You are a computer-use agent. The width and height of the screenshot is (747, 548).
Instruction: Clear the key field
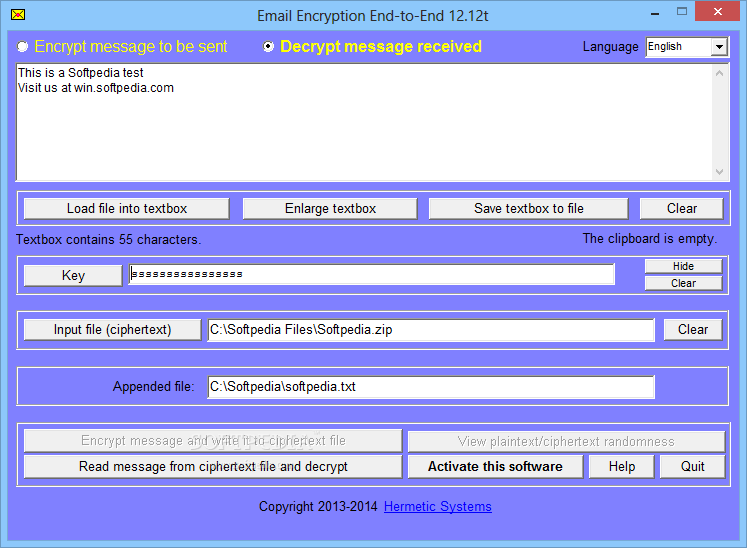(683, 283)
